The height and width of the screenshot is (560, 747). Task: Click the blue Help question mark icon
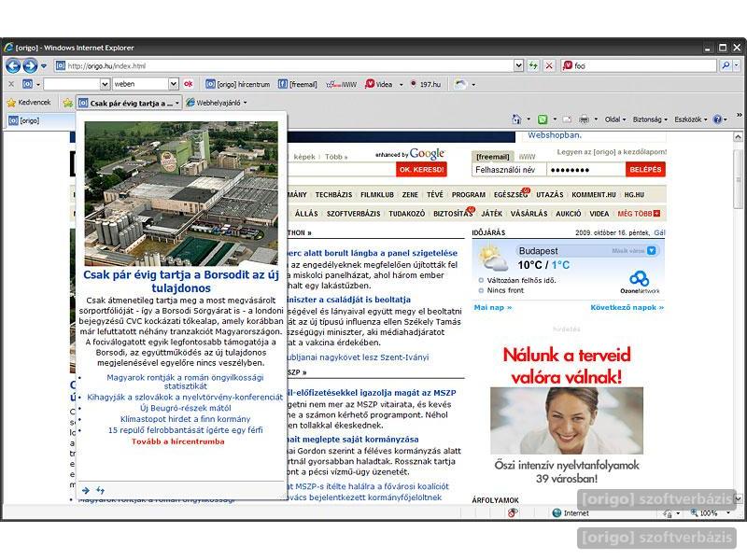pos(717,119)
